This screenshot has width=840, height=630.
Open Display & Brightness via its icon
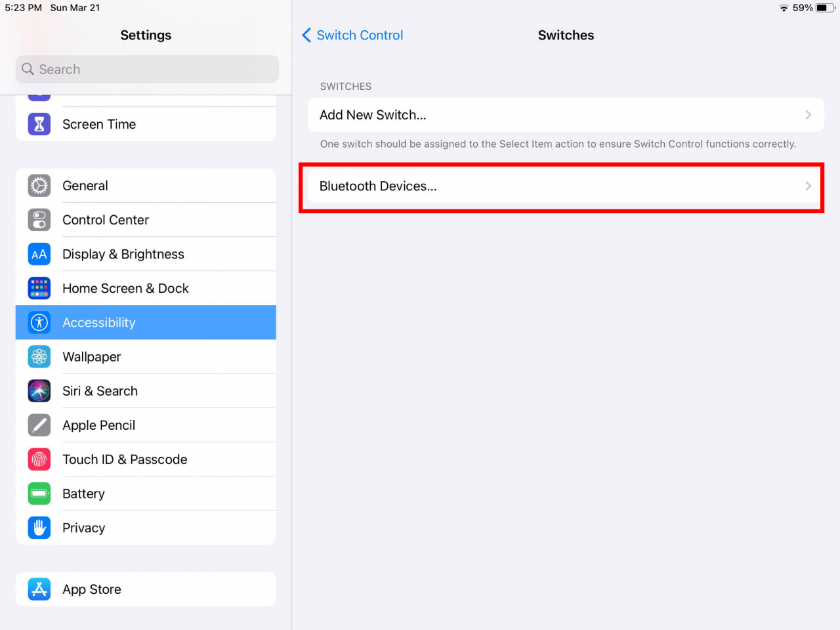click(x=39, y=254)
